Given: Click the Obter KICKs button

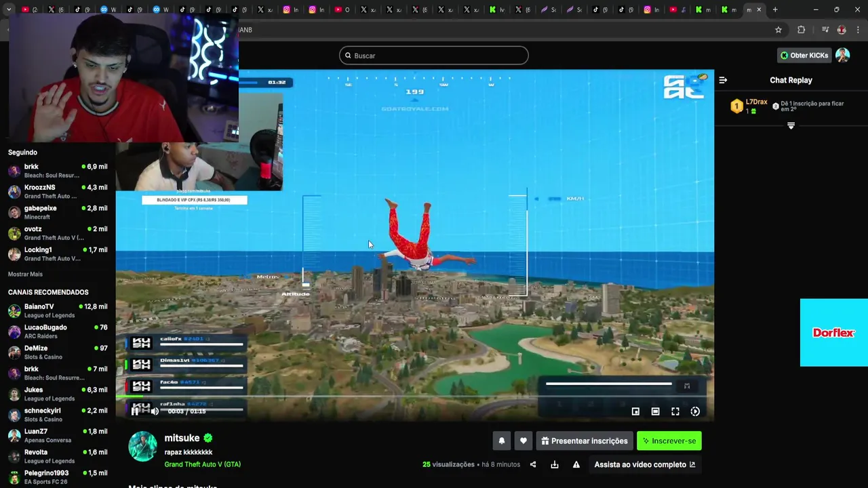Looking at the screenshot, I should [804, 56].
